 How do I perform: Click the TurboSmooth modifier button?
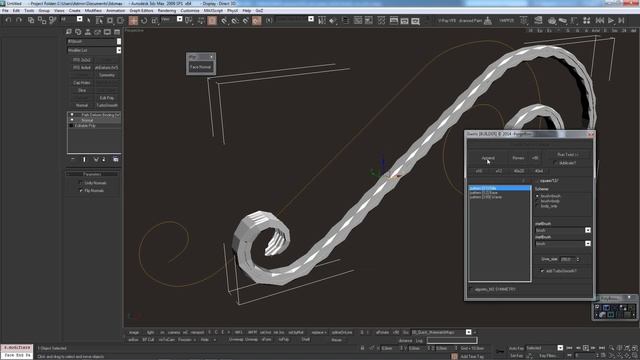coord(107,105)
